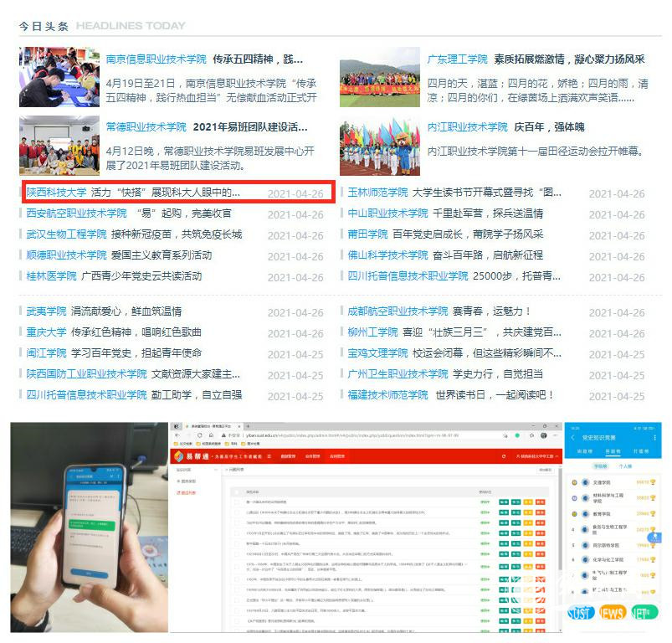Click the 2021年易班团队建设活动 headline
Viewport: 672px width, 643px height.
pyautogui.click(x=250, y=127)
